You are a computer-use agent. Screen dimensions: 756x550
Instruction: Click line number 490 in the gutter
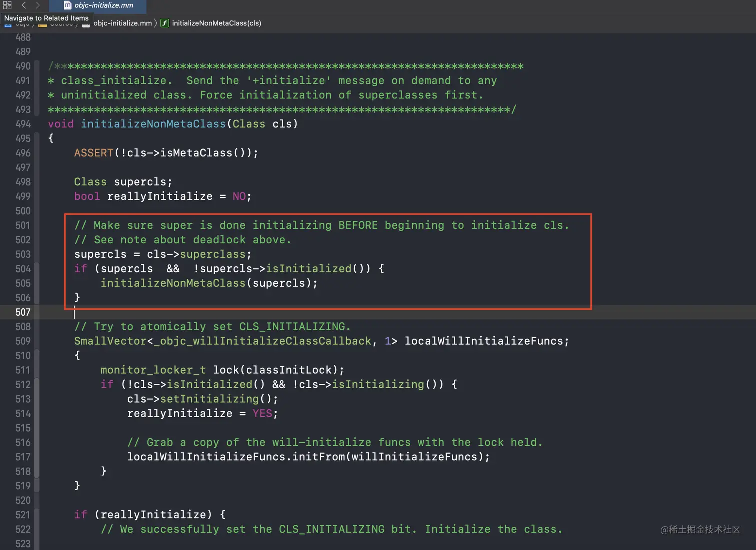23,66
